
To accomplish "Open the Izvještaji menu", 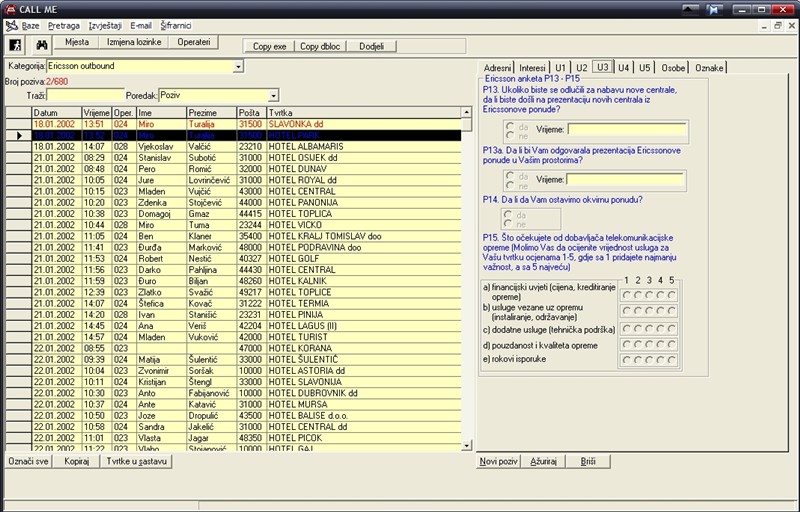I will click(x=105, y=25).
